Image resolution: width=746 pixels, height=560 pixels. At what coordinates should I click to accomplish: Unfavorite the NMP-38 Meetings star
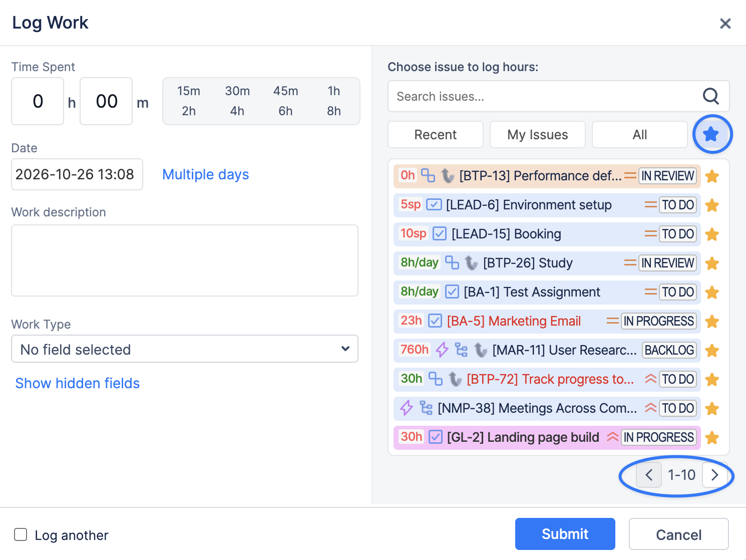tap(712, 409)
